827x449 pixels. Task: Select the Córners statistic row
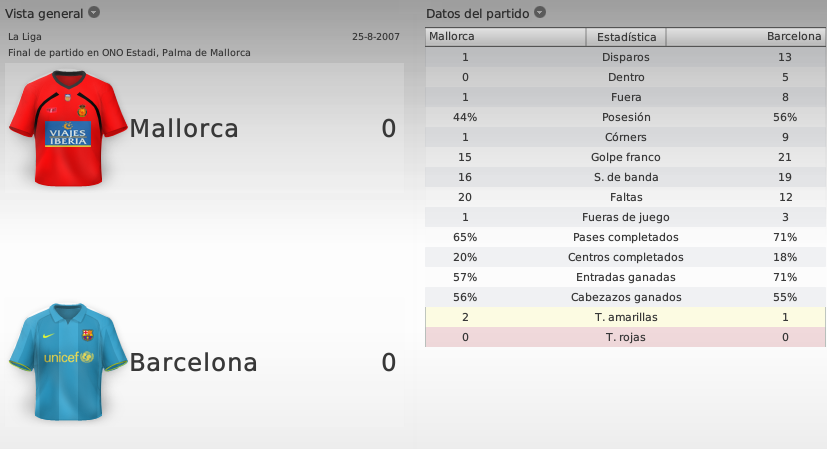tap(626, 137)
